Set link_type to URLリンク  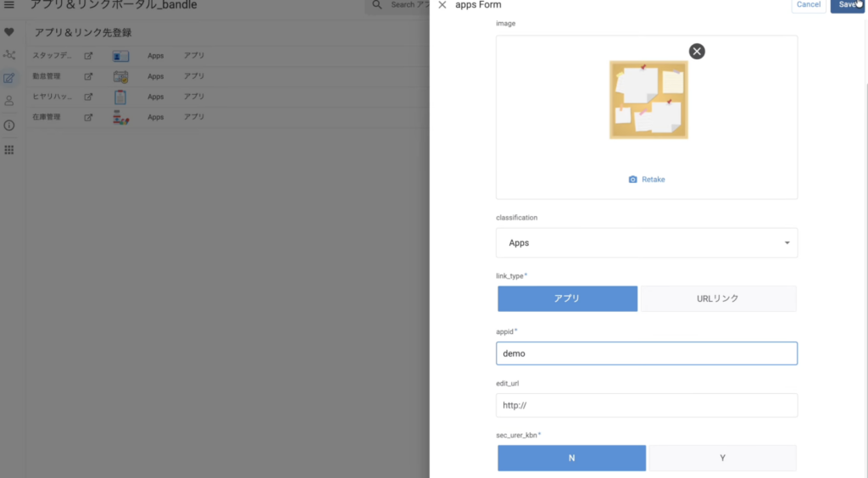point(718,298)
